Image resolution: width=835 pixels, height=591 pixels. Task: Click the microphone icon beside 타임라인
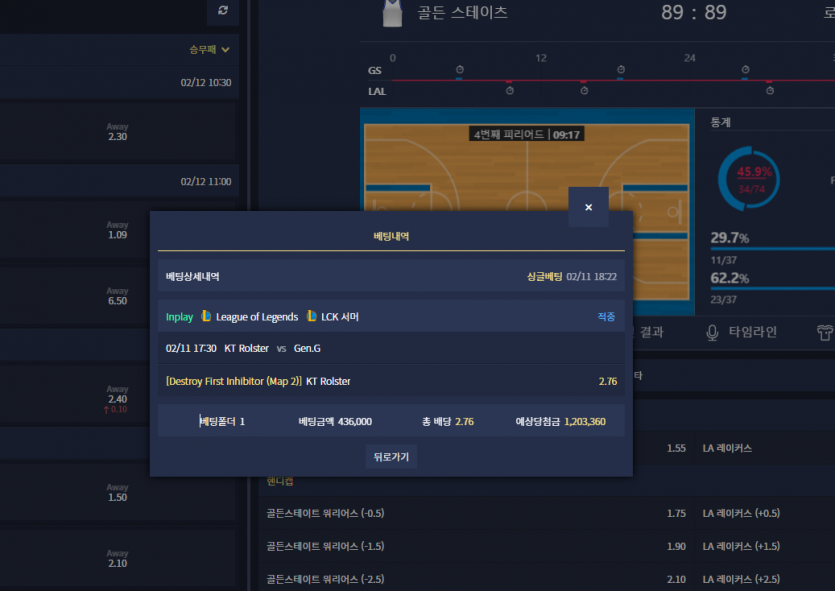[712, 333]
